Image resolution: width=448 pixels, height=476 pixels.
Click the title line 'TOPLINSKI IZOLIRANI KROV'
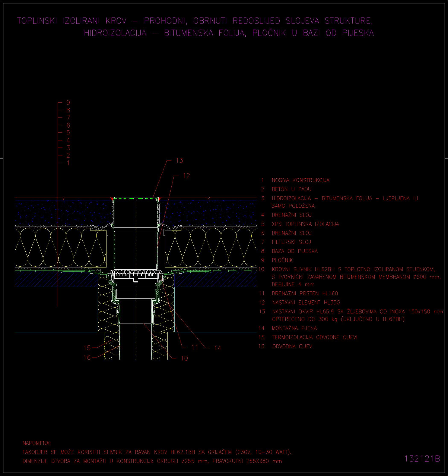[x=72, y=21]
